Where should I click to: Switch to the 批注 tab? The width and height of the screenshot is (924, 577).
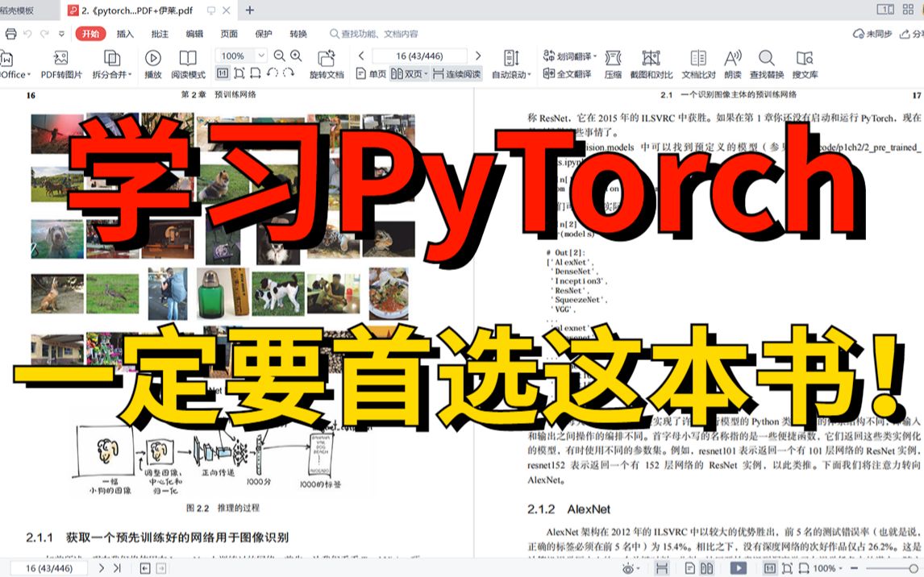(x=160, y=34)
